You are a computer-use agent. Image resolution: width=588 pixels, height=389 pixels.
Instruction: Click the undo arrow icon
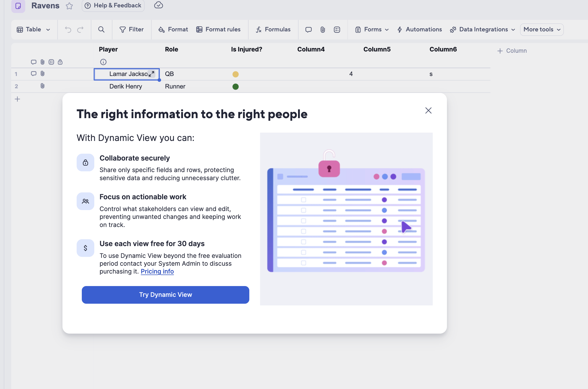tap(68, 29)
